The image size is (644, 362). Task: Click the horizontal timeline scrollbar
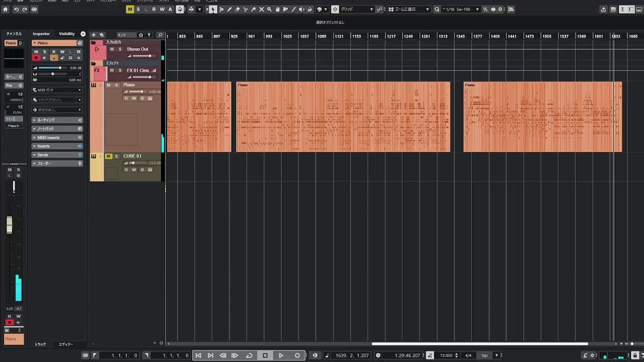tap(479, 344)
